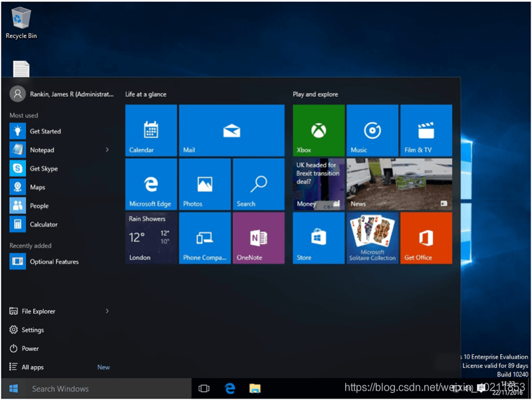Open the Xbox tile
This screenshot has width=532, height=400.
point(319,130)
